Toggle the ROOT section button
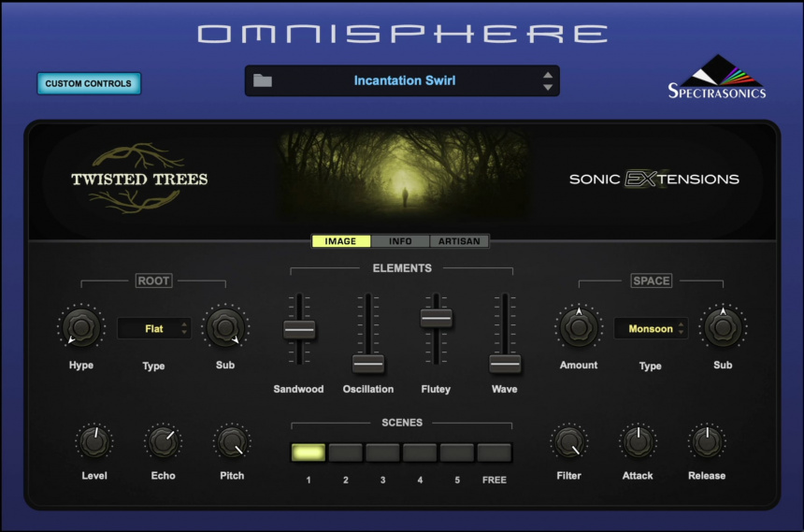This screenshot has width=804, height=532. (x=153, y=280)
